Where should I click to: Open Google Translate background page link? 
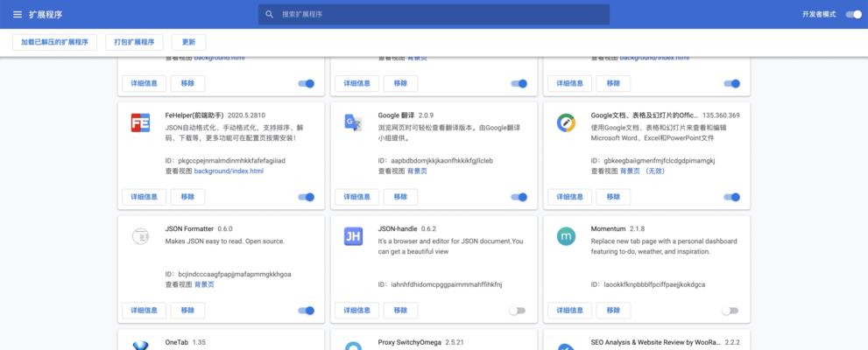[x=418, y=171]
